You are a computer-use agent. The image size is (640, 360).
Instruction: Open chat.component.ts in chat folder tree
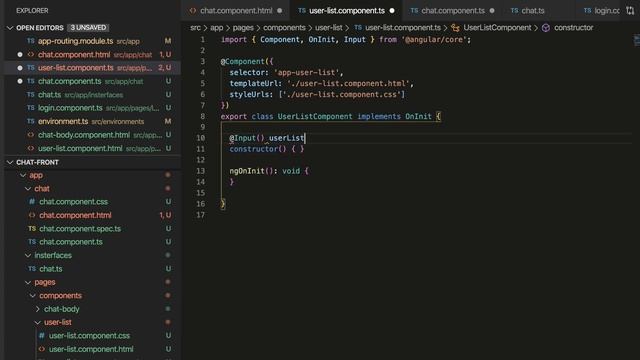pyautogui.click(x=92, y=242)
